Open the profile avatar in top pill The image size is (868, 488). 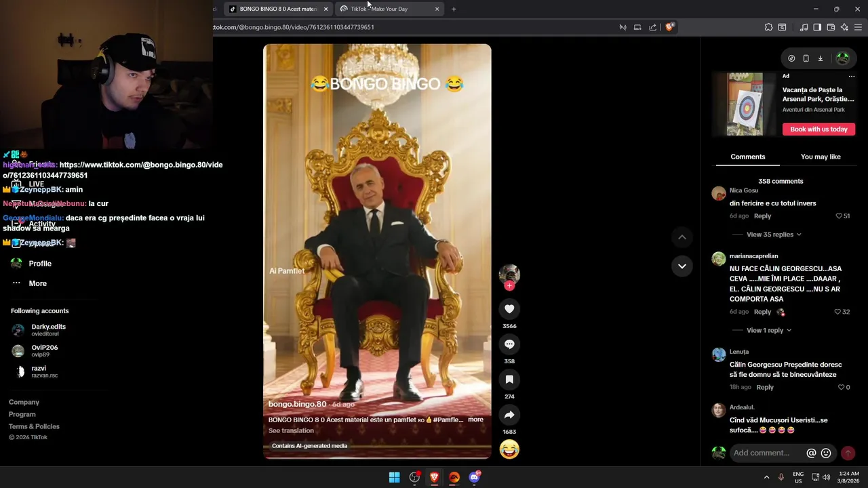point(843,58)
